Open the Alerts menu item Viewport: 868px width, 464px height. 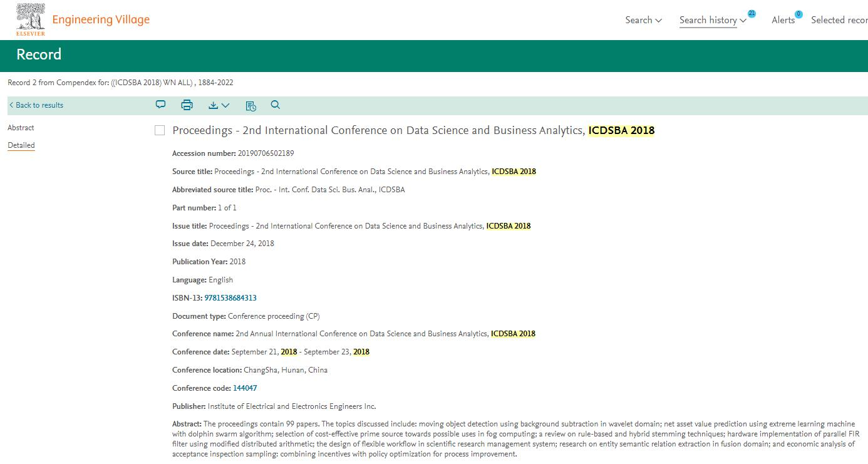[783, 20]
